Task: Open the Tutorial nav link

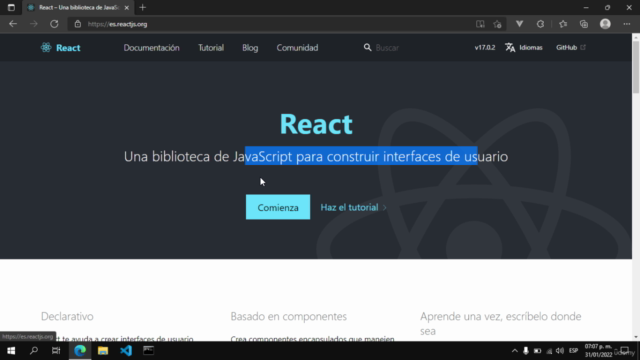Action: pos(211,48)
